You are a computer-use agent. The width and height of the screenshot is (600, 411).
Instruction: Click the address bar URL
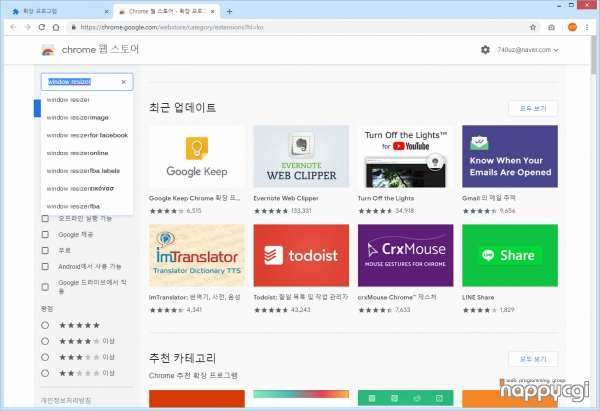click(x=172, y=27)
